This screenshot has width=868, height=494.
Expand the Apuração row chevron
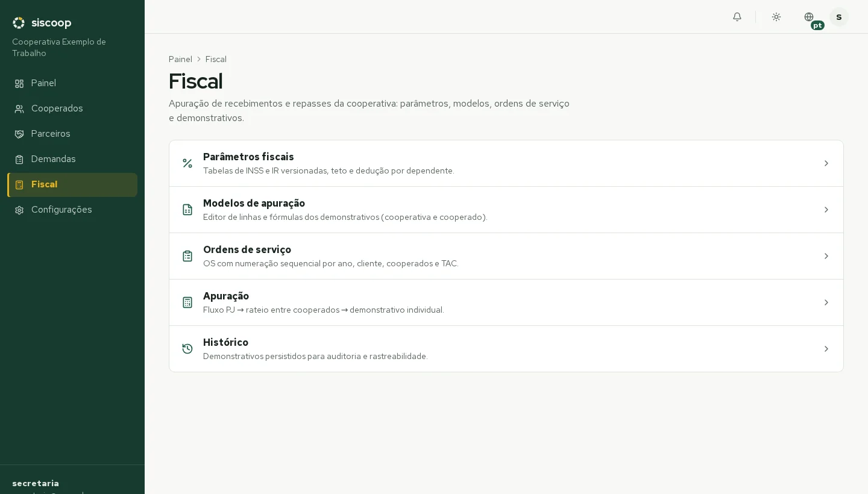point(826,302)
